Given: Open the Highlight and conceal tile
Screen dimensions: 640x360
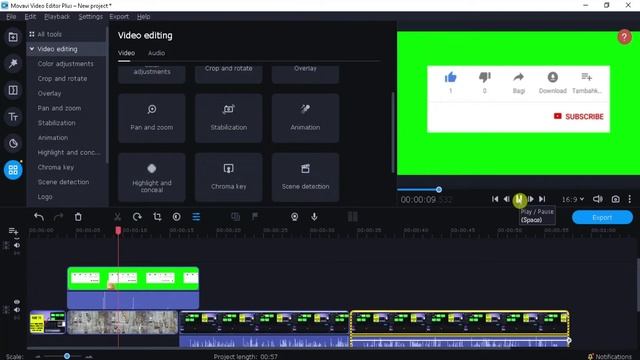Looking at the screenshot, I should coord(152,177).
